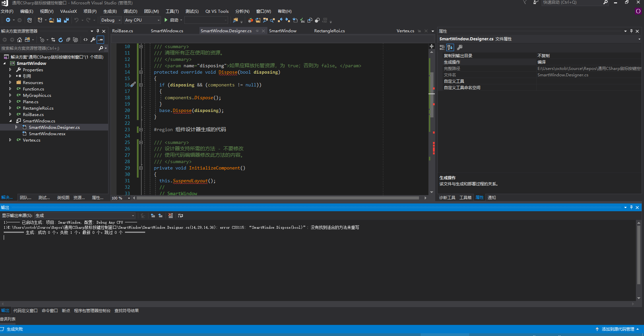
Task: Open the Any CPU platform dropdown
Action: (x=142, y=20)
